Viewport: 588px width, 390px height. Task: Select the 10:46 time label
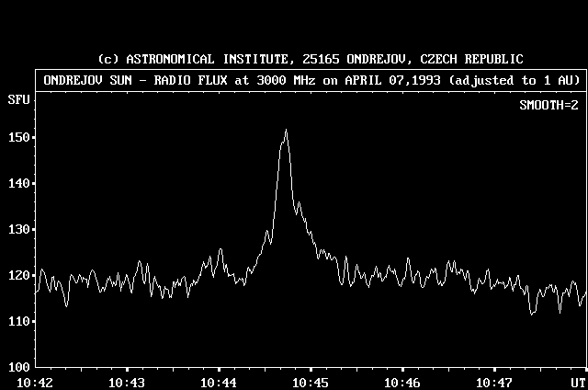pyautogui.click(x=402, y=382)
